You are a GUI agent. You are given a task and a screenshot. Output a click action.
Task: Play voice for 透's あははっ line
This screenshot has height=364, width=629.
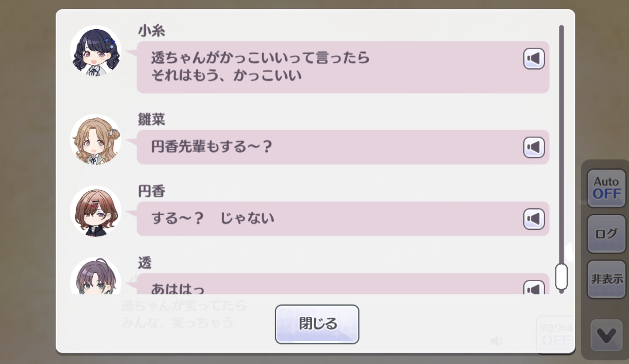534,287
